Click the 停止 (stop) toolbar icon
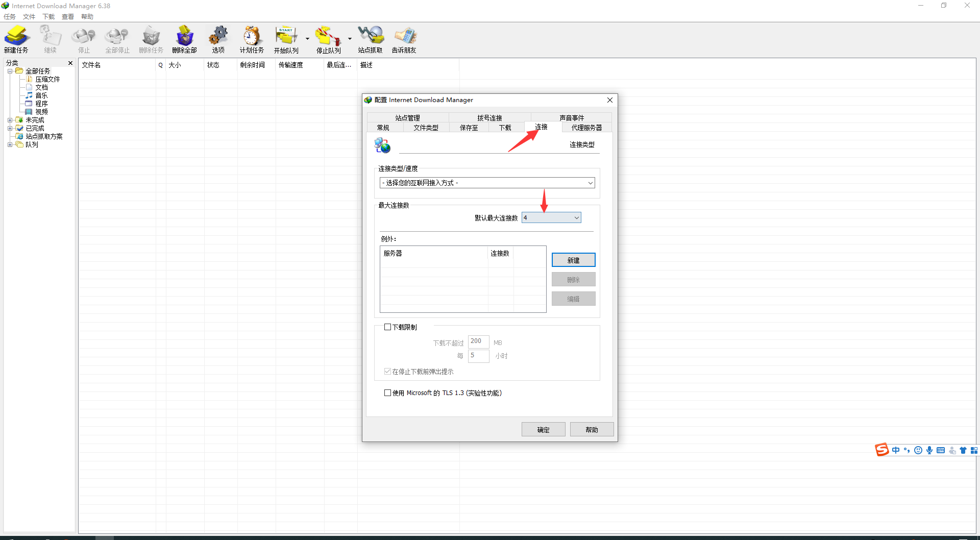This screenshot has height=540, width=980. [x=84, y=39]
